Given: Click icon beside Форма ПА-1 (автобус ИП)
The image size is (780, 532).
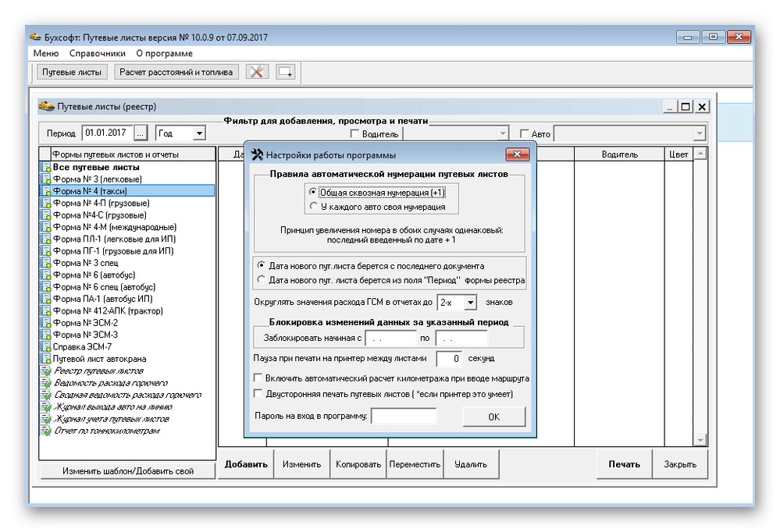Looking at the screenshot, I should click(x=46, y=299).
